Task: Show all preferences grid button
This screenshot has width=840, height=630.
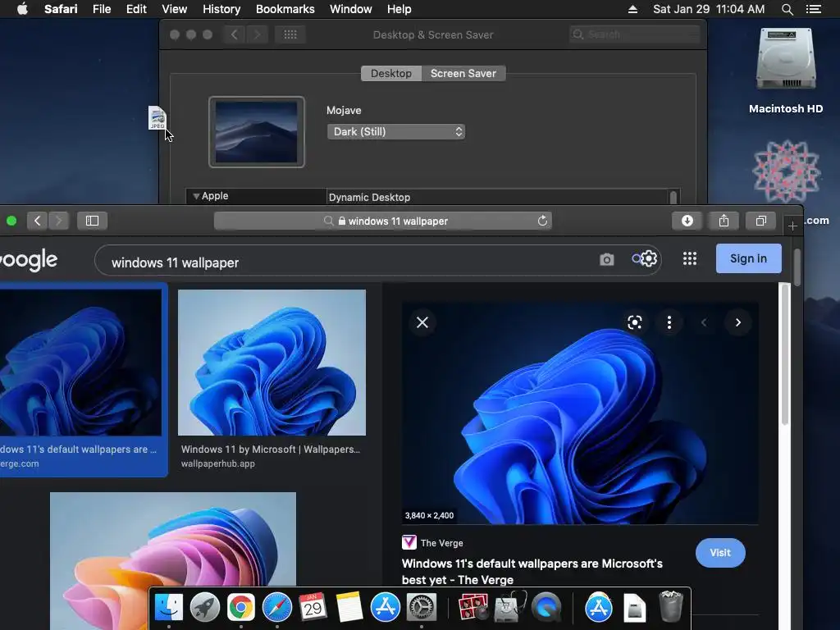Action: (x=290, y=34)
